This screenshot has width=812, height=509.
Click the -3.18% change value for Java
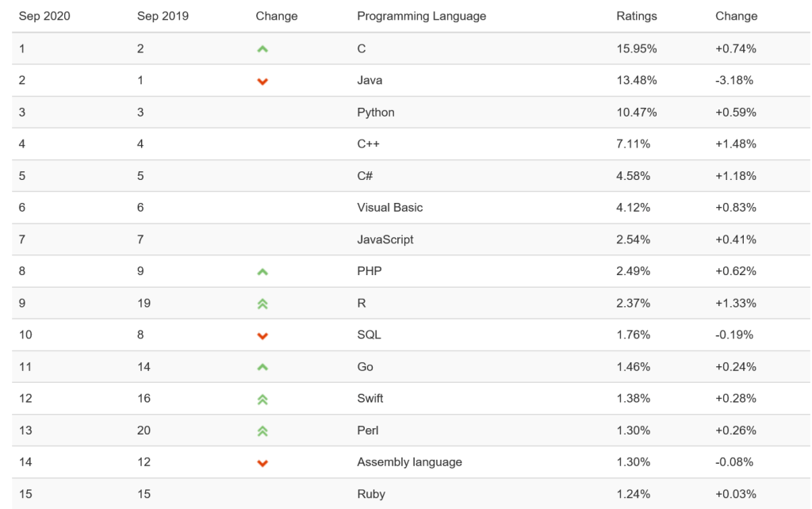coord(733,80)
